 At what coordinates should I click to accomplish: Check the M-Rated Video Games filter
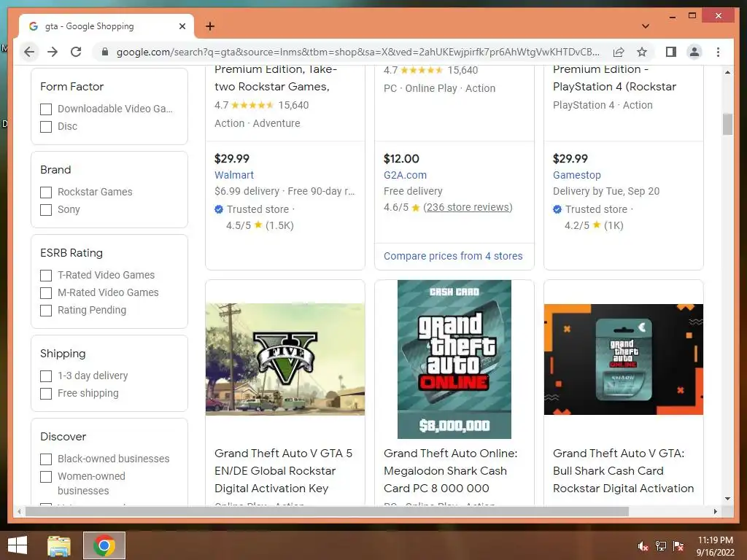click(x=46, y=293)
